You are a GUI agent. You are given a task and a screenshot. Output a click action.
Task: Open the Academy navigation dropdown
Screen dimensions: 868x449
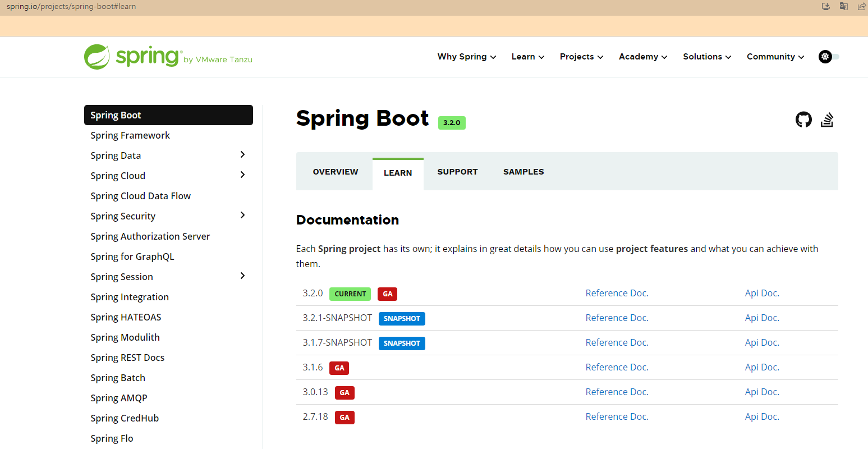click(643, 57)
